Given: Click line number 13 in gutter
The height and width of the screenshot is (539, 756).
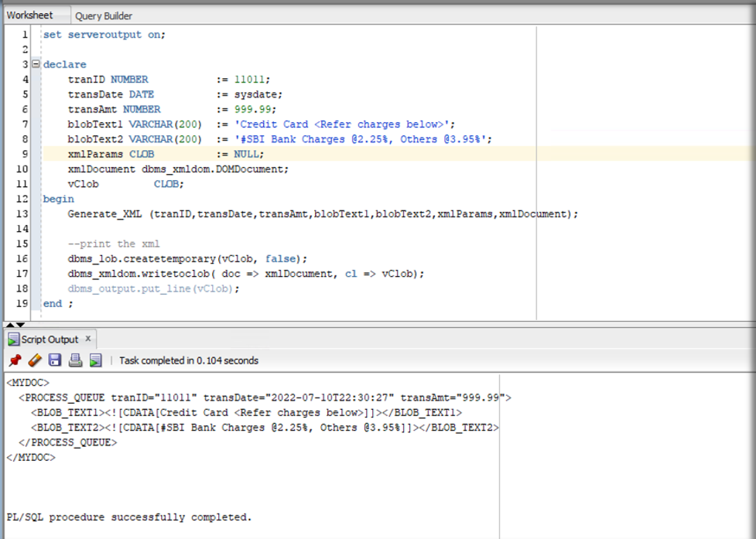Looking at the screenshot, I should pos(22,214).
